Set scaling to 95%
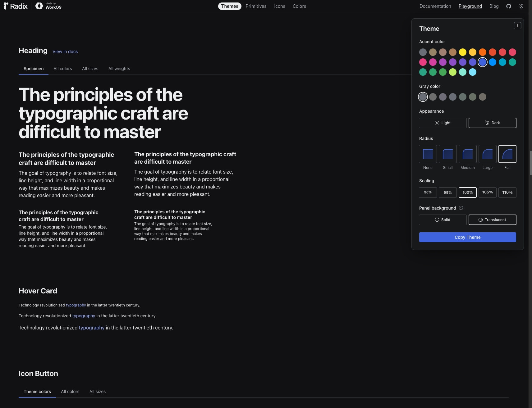 click(x=447, y=193)
